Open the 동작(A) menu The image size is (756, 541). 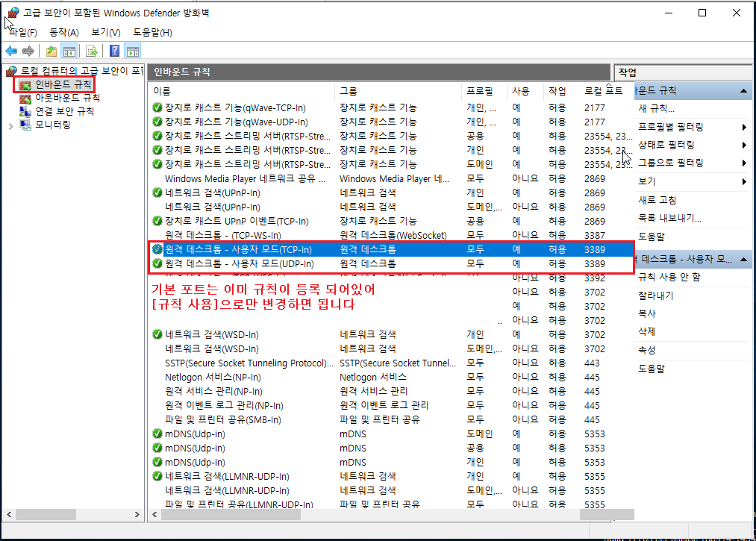pos(63,32)
